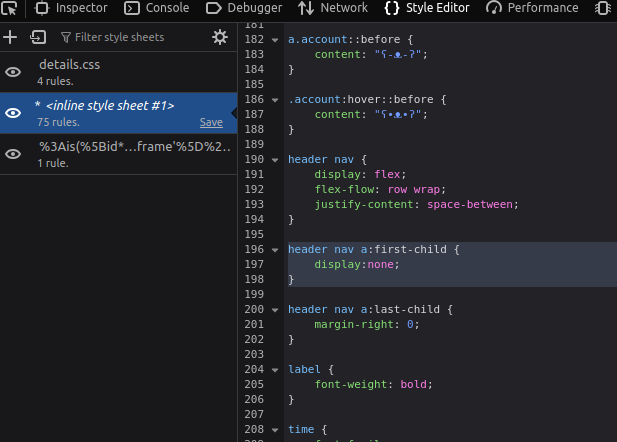Click the 'label' selector on line 204
Screen dimensions: 617x442
304,370
